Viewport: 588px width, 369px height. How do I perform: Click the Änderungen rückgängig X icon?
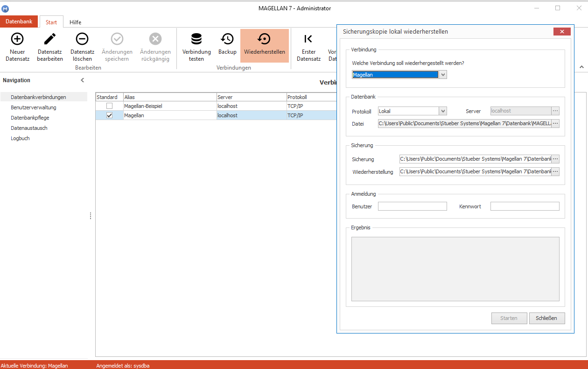tap(155, 39)
